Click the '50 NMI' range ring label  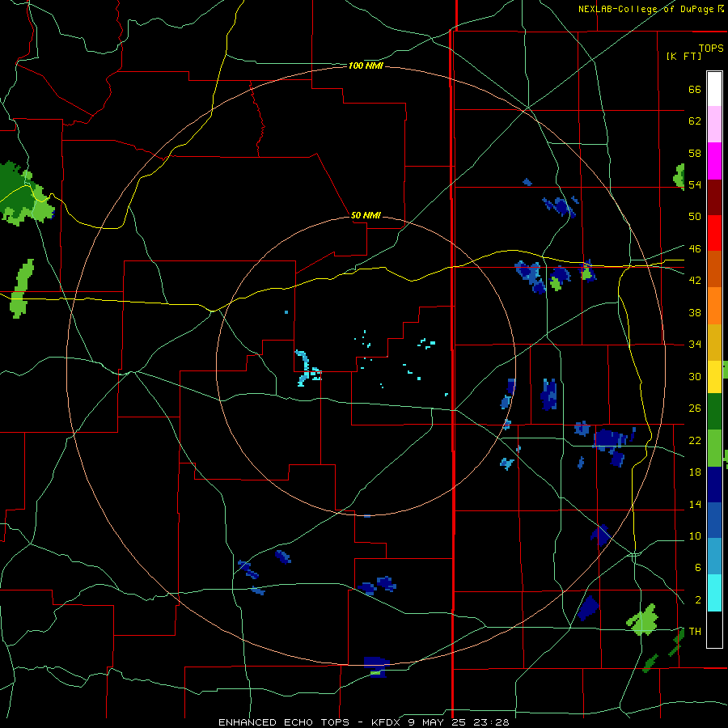click(x=366, y=215)
